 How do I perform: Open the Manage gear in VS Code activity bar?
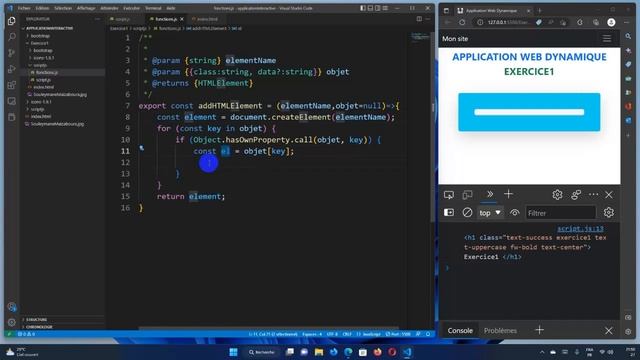11,322
